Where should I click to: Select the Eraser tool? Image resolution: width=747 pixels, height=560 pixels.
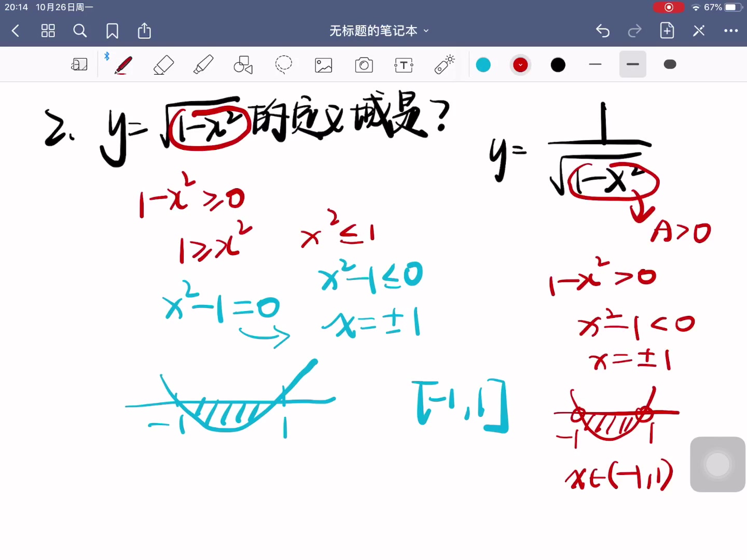(x=163, y=64)
